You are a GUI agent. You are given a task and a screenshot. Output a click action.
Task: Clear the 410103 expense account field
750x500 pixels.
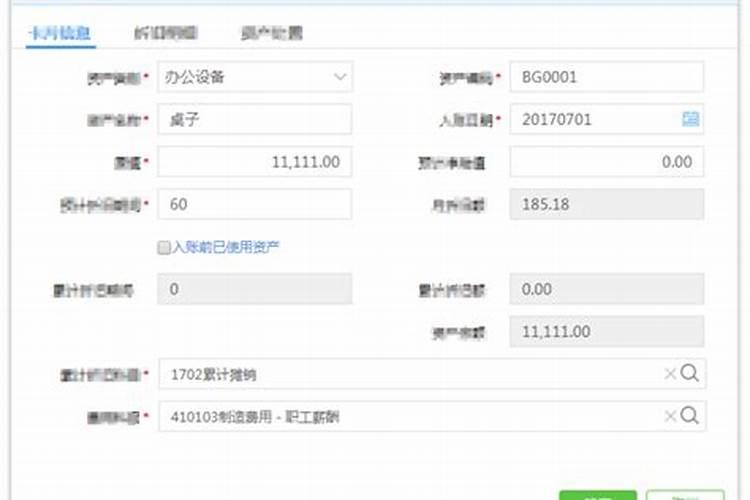point(670,416)
